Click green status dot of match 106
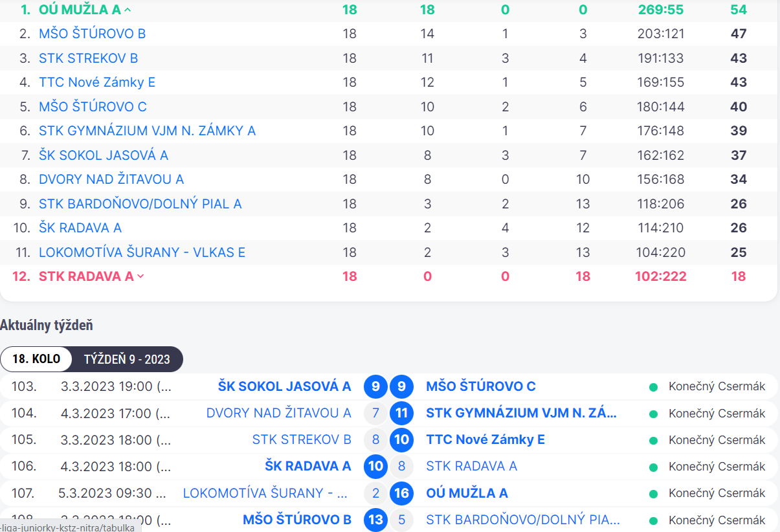The width and height of the screenshot is (780, 532). coord(654,467)
